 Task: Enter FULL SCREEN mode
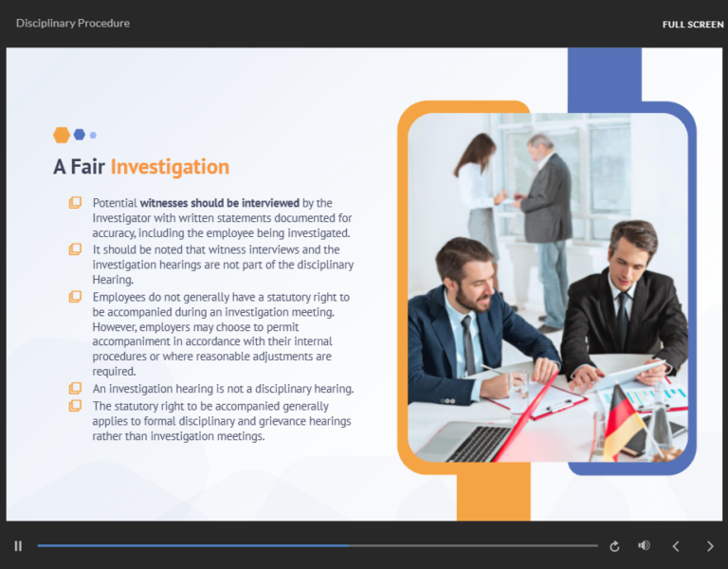click(x=693, y=25)
